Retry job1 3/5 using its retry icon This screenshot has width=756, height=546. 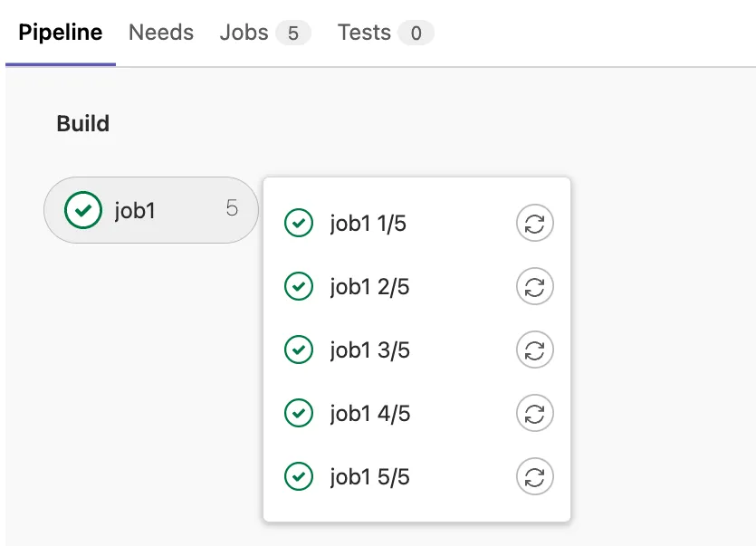tap(534, 350)
